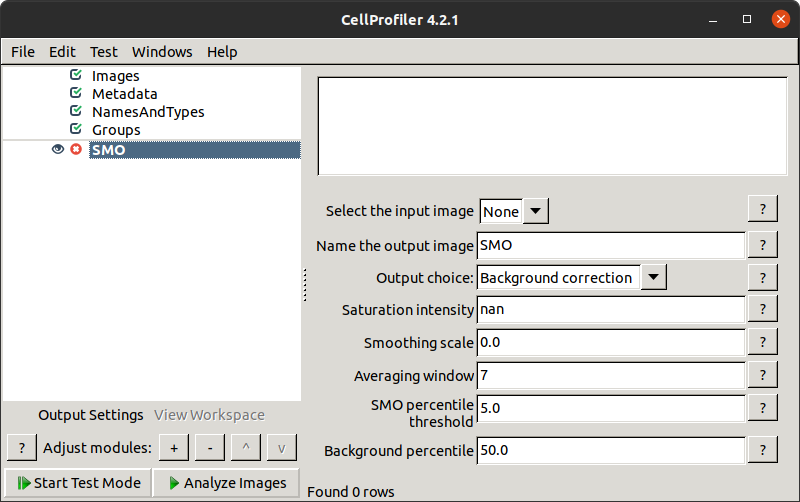Open help for SMO percentile threshold

click(763, 408)
